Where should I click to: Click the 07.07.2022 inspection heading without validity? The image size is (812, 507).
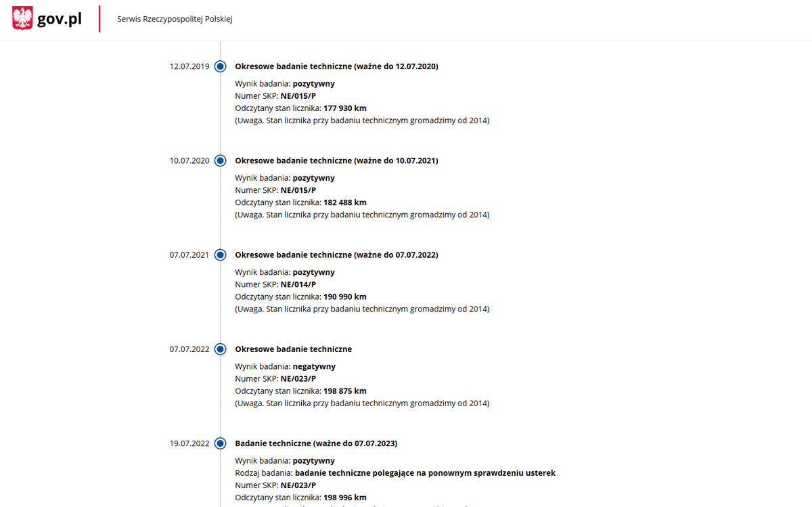pyautogui.click(x=293, y=349)
